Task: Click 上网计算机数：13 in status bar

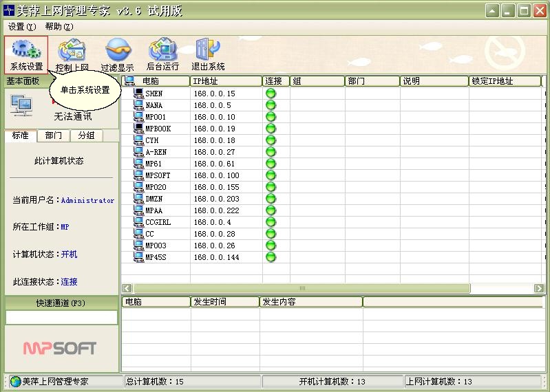Action: [438, 382]
